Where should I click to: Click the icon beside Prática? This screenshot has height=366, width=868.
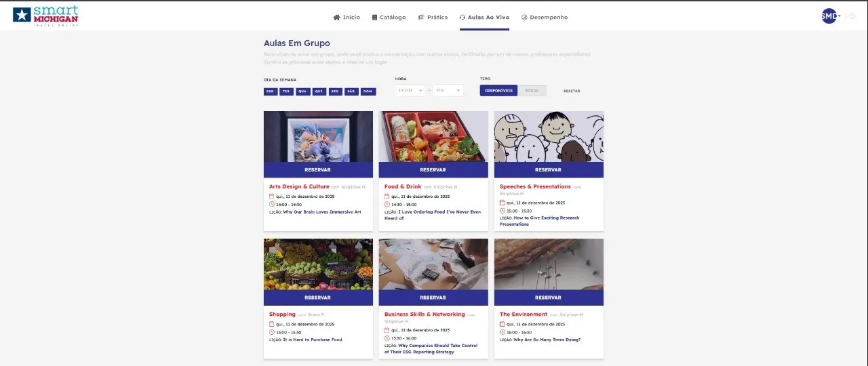pos(421,17)
